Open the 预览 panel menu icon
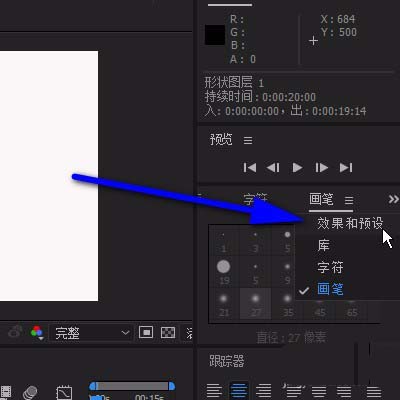The width and height of the screenshot is (400, 400). point(248,140)
